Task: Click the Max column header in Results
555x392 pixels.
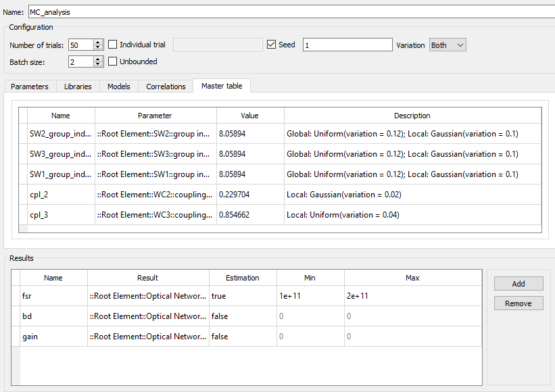Action: [413, 278]
